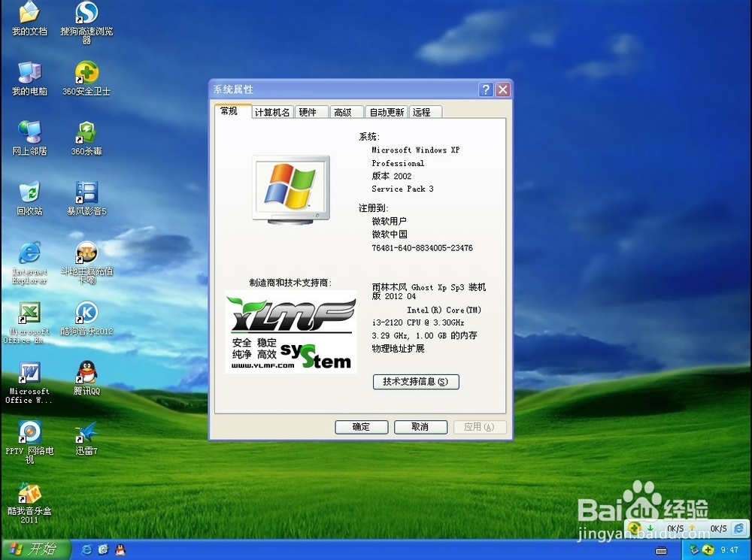Open the 自动更新 tab

386,112
